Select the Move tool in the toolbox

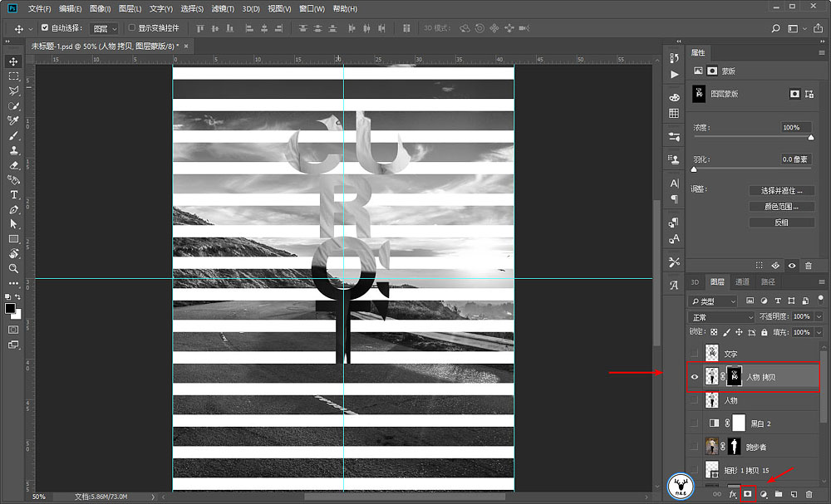point(13,61)
